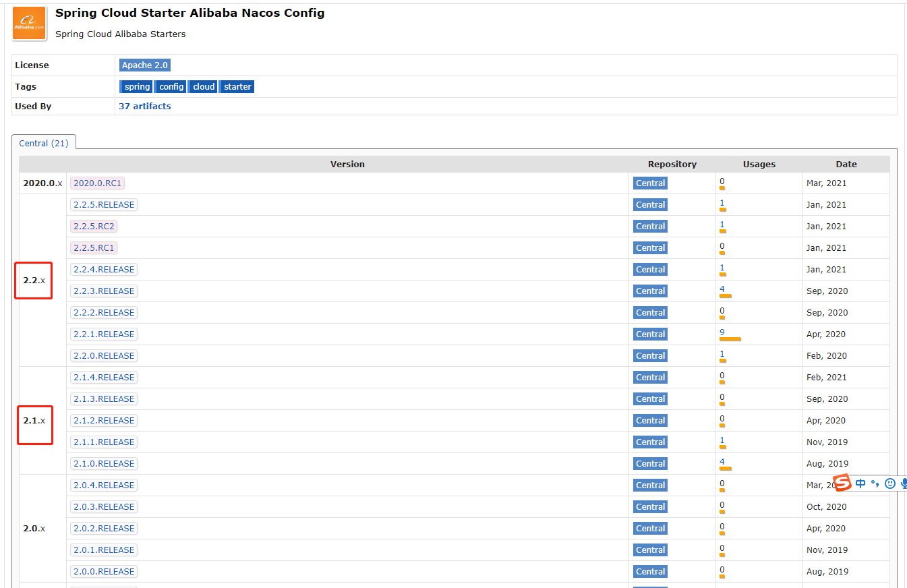This screenshot has width=907, height=588.
Task: Open version 2.2.5.RC1
Action: tap(94, 248)
